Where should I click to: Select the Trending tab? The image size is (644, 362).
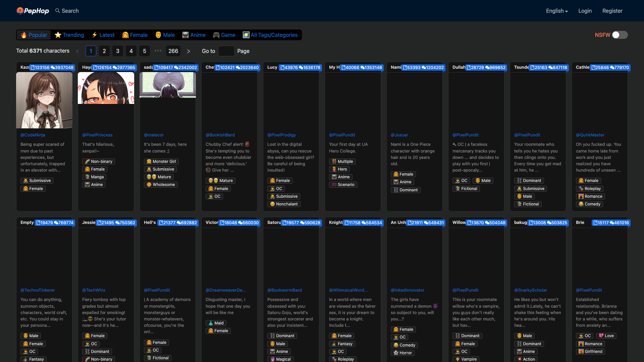(69, 35)
